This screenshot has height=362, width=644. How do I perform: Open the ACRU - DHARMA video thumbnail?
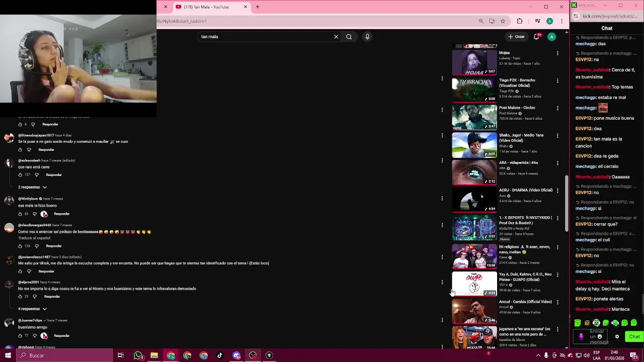[474, 200]
